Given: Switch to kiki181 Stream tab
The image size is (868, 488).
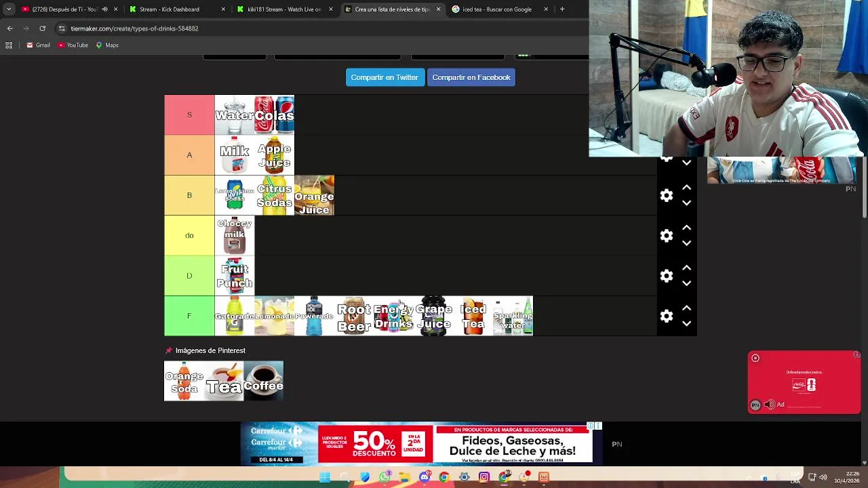Looking at the screenshot, I should [x=284, y=9].
